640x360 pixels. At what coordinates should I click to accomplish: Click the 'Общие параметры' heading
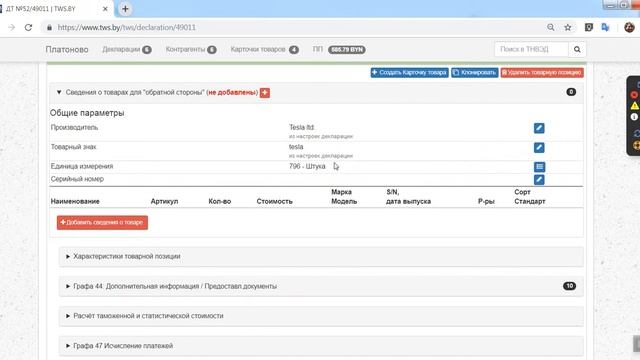(x=87, y=113)
